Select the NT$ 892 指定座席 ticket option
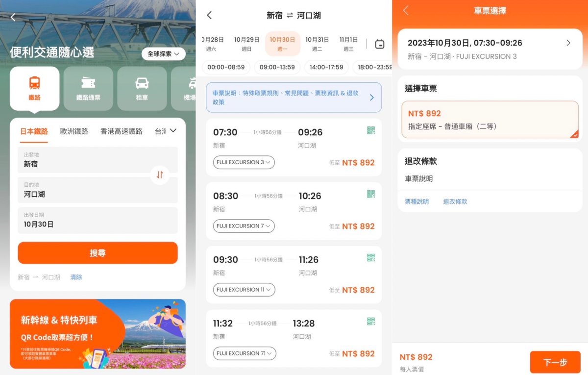Screen dimensions: 588x375 [490, 120]
